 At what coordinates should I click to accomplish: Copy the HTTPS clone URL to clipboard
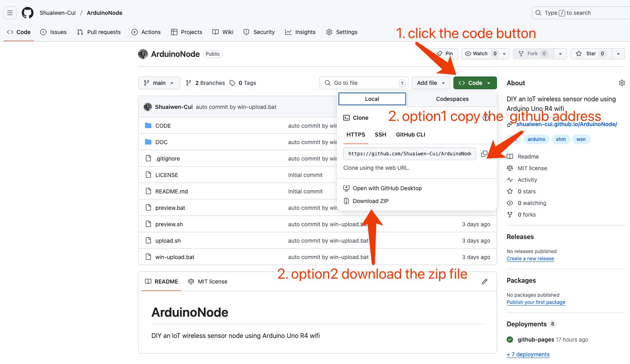(484, 154)
